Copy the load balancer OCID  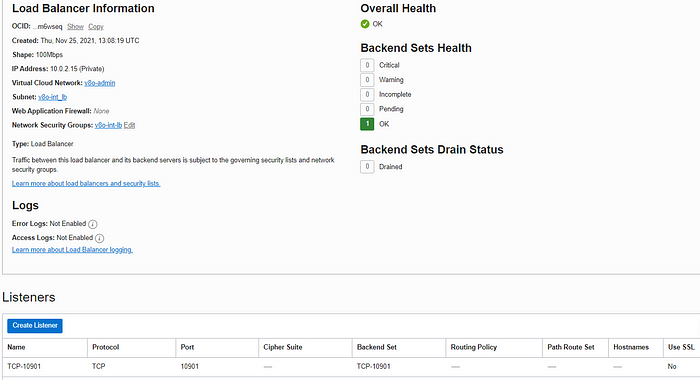96,27
